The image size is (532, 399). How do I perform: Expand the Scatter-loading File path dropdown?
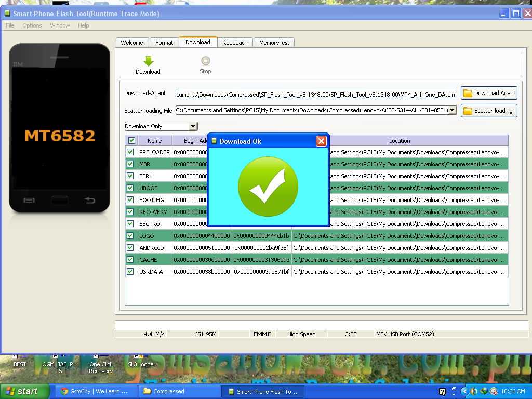click(452, 110)
